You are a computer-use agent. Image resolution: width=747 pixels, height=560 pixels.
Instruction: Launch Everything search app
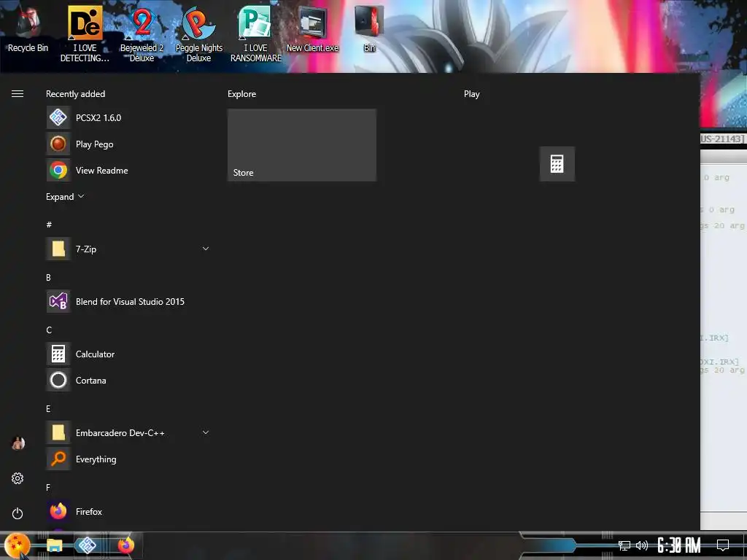[x=128, y=459]
